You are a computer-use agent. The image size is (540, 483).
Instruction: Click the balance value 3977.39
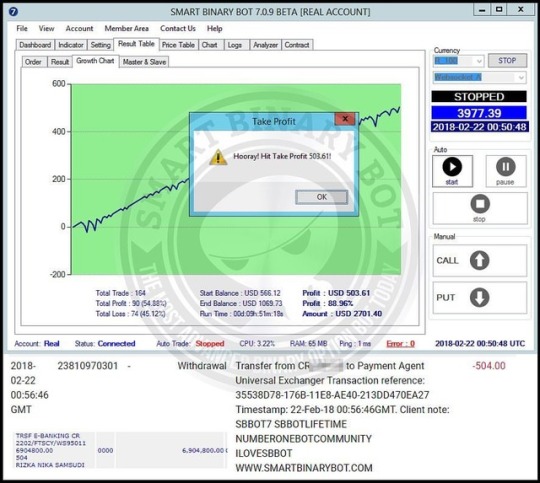479,113
